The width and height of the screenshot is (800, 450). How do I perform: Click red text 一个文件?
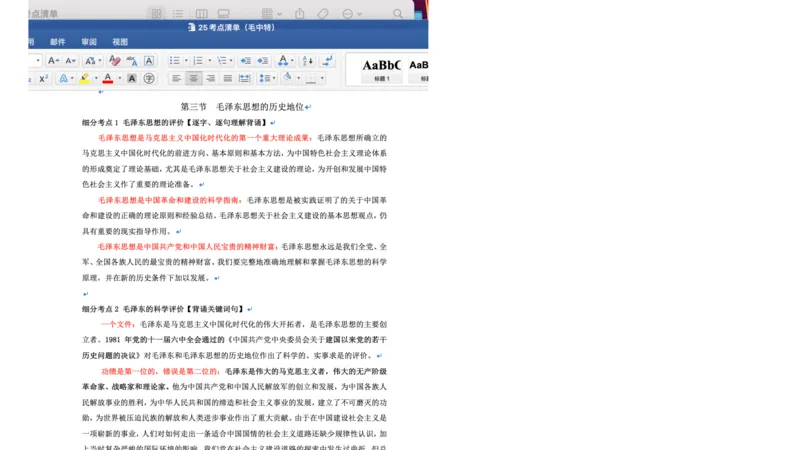pyautogui.click(x=116, y=324)
